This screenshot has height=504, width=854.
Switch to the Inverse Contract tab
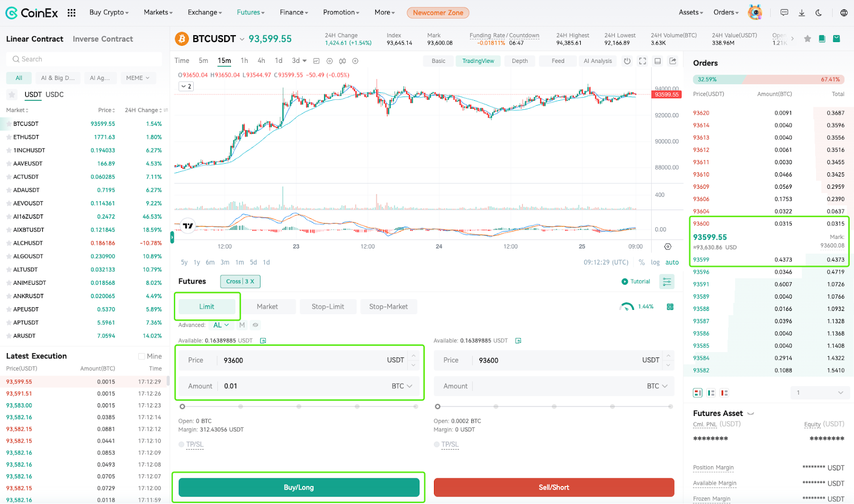(103, 39)
